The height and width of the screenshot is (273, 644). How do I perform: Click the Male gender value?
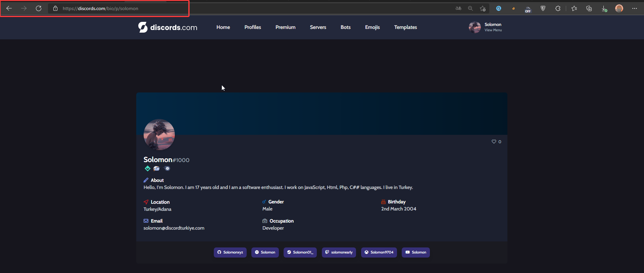click(267, 209)
